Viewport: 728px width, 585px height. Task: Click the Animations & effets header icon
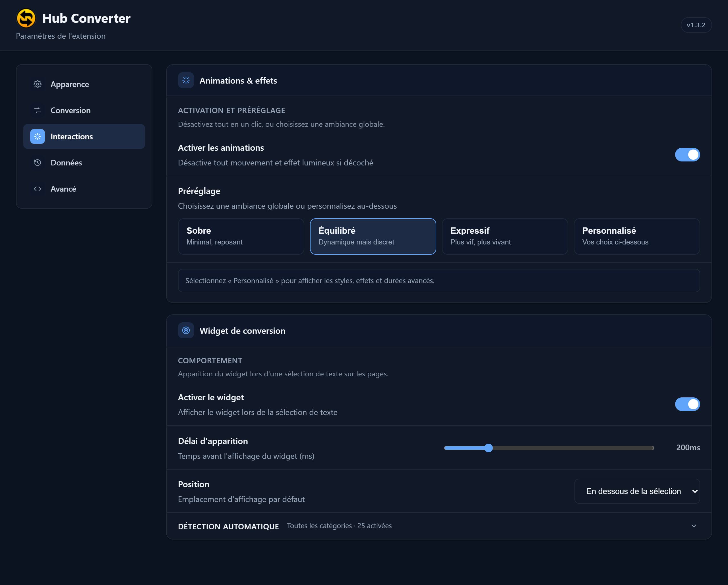pyautogui.click(x=186, y=80)
